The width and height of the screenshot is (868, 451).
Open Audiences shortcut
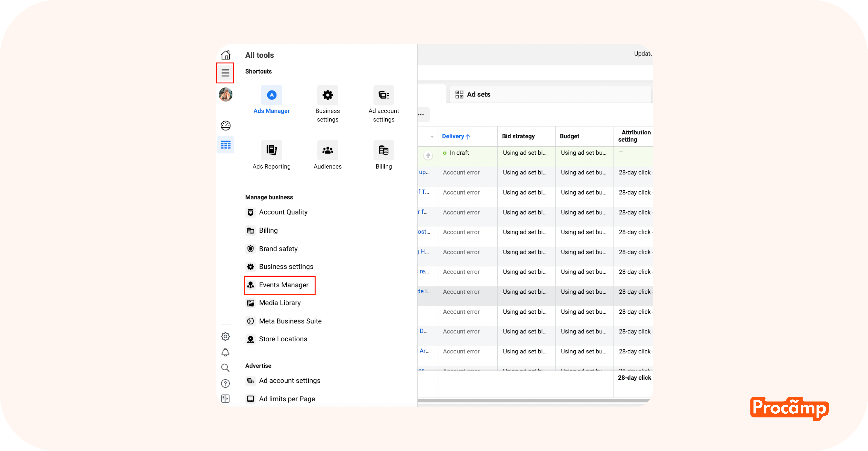click(328, 155)
